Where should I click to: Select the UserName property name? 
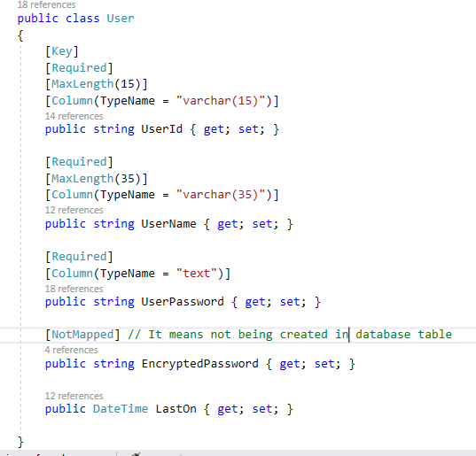[x=168, y=224]
